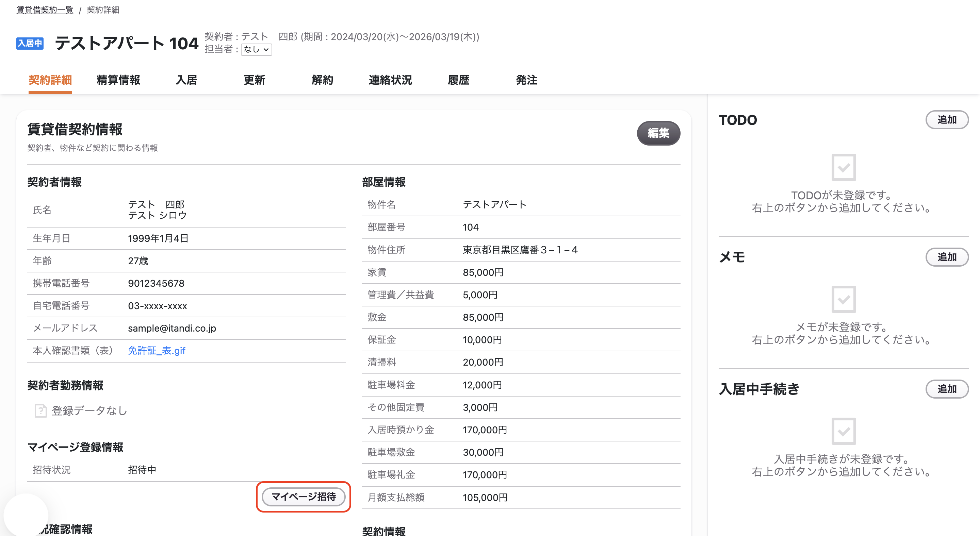Click the 駐車場敷金 value 30,000円
Viewport: 980px width, 536px height.
click(483, 452)
